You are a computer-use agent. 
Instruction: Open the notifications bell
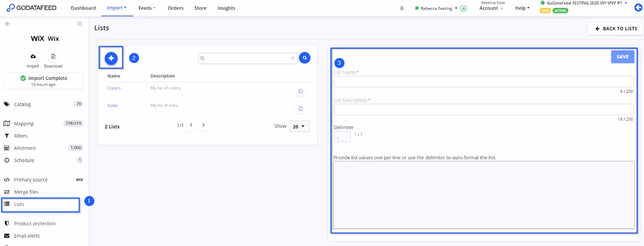point(402,8)
